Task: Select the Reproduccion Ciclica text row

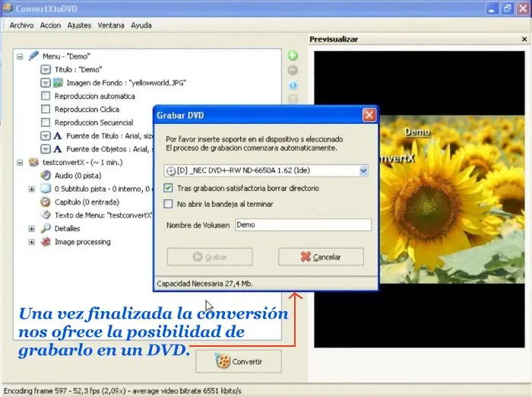Action: point(87,110)
